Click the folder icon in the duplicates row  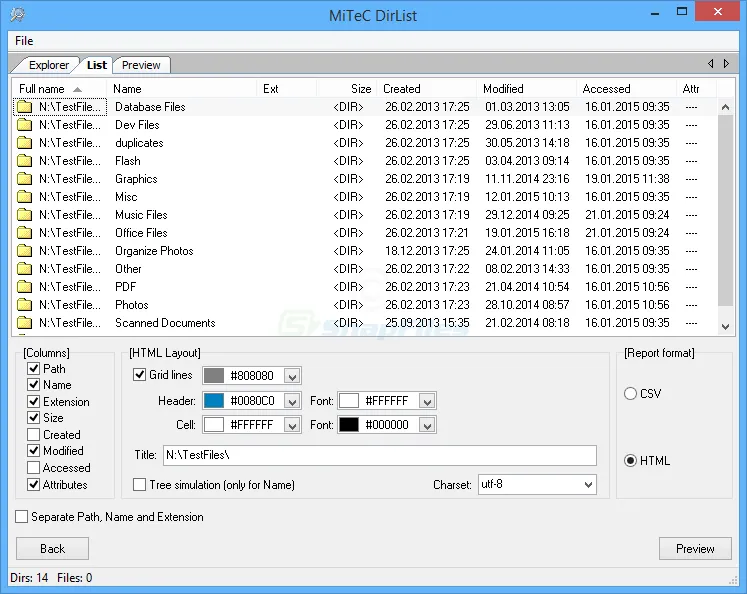[x=24, y=143]
